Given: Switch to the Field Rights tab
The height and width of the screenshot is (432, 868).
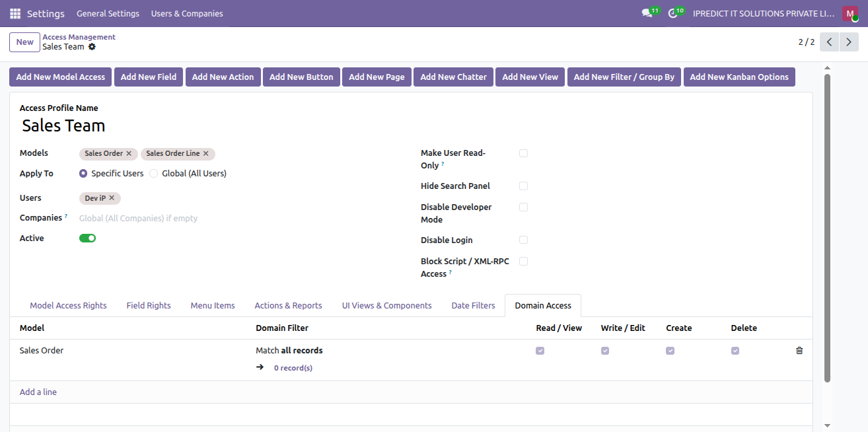Looking at the screenshot, I should [x=149, y=306].
